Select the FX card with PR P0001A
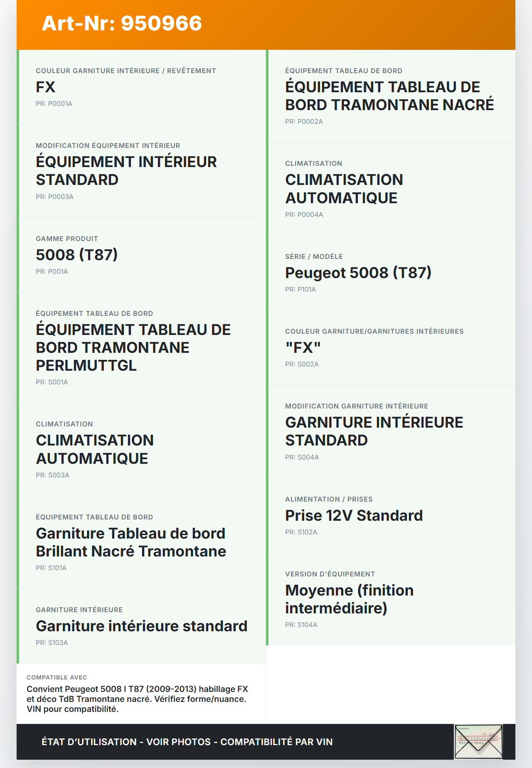Screen dimensions: 532x768 pos(141,87)
